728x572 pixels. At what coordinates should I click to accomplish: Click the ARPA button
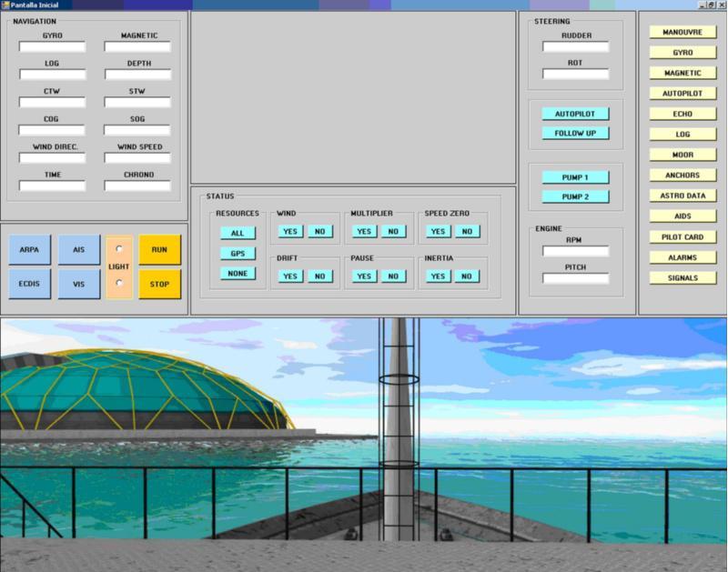tap(30, 249)
